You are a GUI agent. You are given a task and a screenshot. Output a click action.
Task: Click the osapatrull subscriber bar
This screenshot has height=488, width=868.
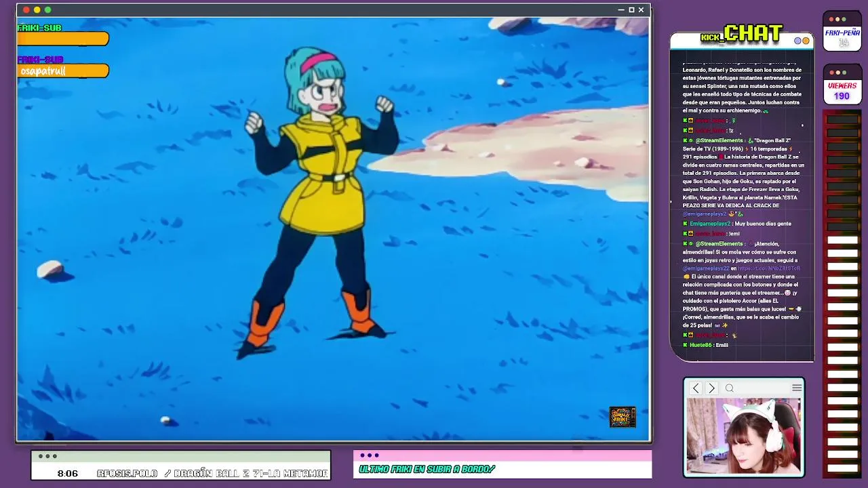point(63,70)
